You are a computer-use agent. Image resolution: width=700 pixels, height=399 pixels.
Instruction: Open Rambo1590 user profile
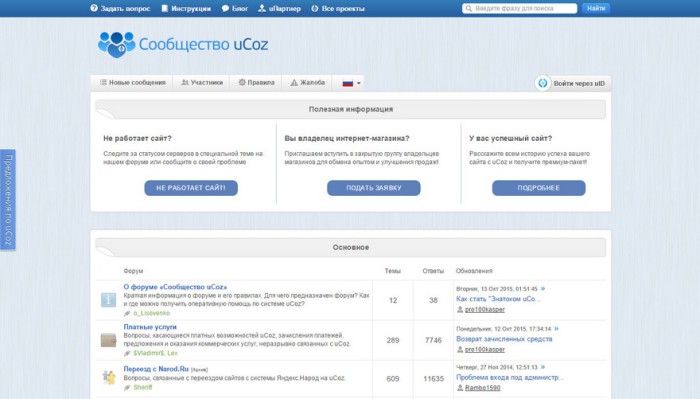[483, 388]
